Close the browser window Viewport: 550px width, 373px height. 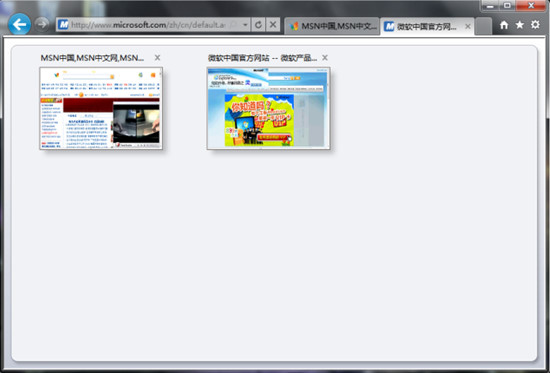(x=531, y=6)
